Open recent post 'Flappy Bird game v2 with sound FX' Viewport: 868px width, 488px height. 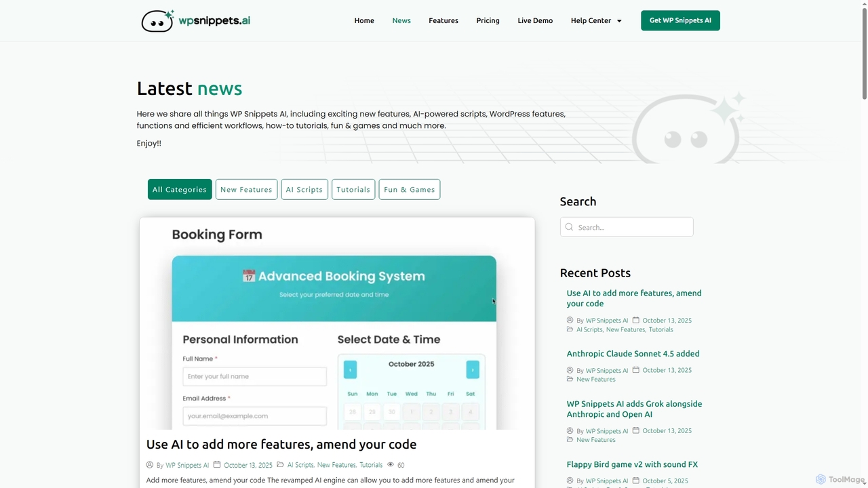pyautogui.click(x=632, y=464)
